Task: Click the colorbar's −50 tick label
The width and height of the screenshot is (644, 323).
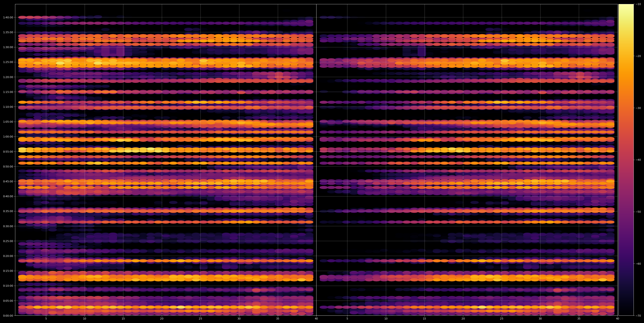Action: point(638,212)
